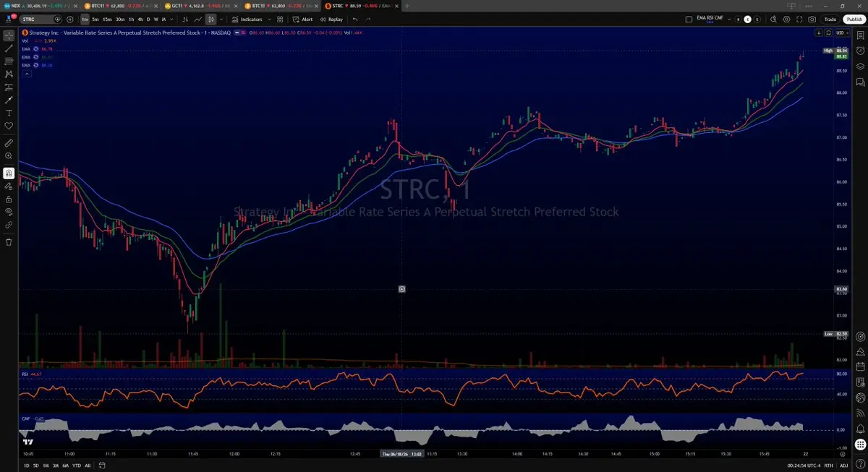Open the USD currency dropdown

coord(842,33)
